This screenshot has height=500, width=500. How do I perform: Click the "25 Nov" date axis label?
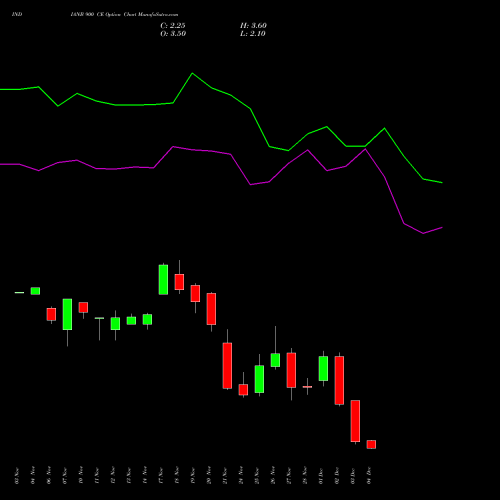coord(257,476)
